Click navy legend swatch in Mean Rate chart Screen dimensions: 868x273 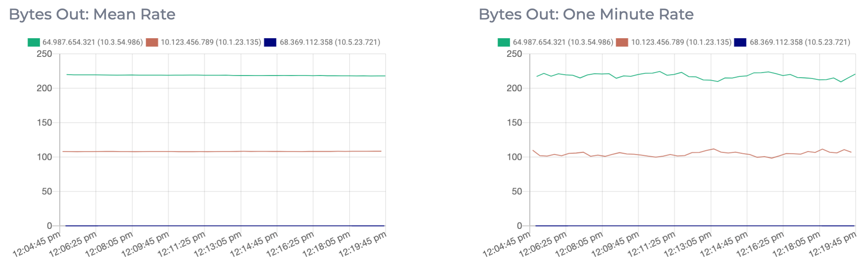(x=270, y=42)
